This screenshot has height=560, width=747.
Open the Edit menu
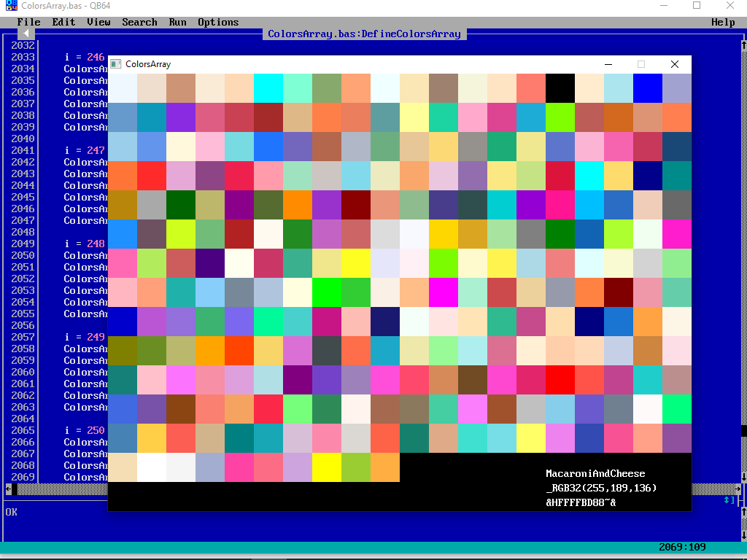click(63, 22)
